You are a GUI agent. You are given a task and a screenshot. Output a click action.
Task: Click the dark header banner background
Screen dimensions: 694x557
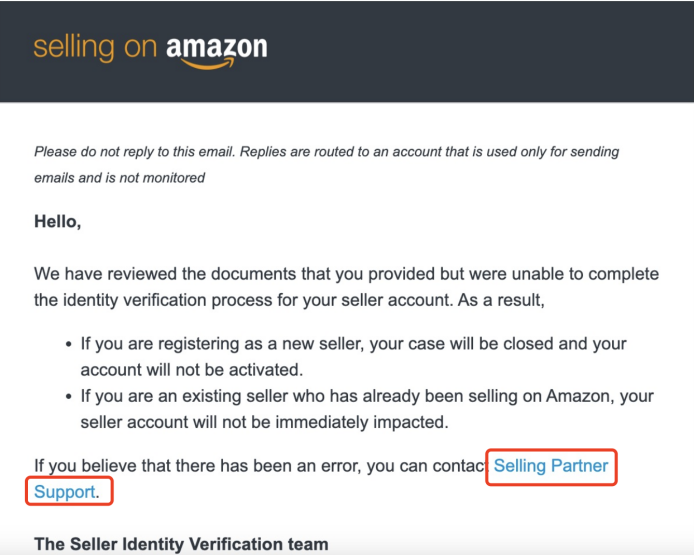480,50
